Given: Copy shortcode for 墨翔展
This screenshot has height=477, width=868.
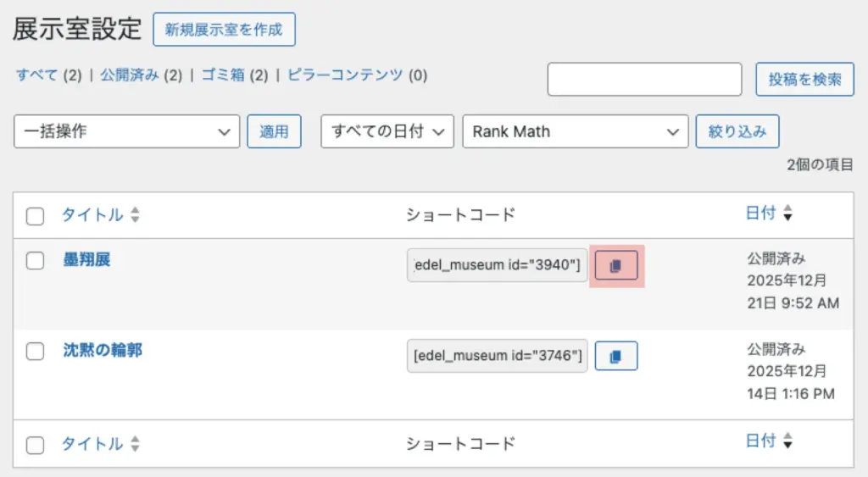Looking at the screenshot, I should pyautogui.click(x=616, y=265).
